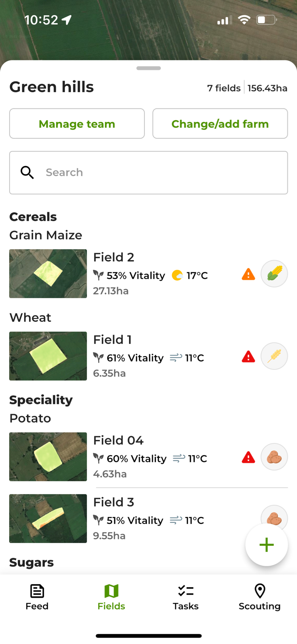Select the Fields tab

click(111, 597)
